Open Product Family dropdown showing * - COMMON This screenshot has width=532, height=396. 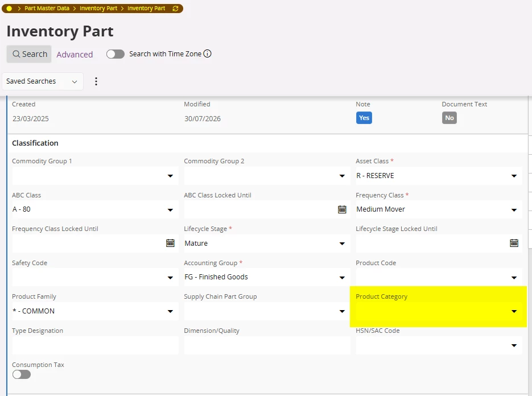pos(95,311)
